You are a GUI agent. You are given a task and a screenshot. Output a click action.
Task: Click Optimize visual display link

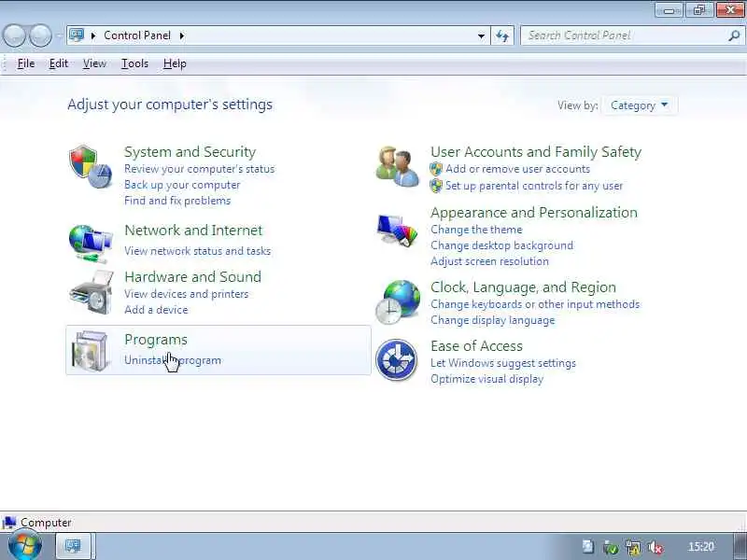486,379
